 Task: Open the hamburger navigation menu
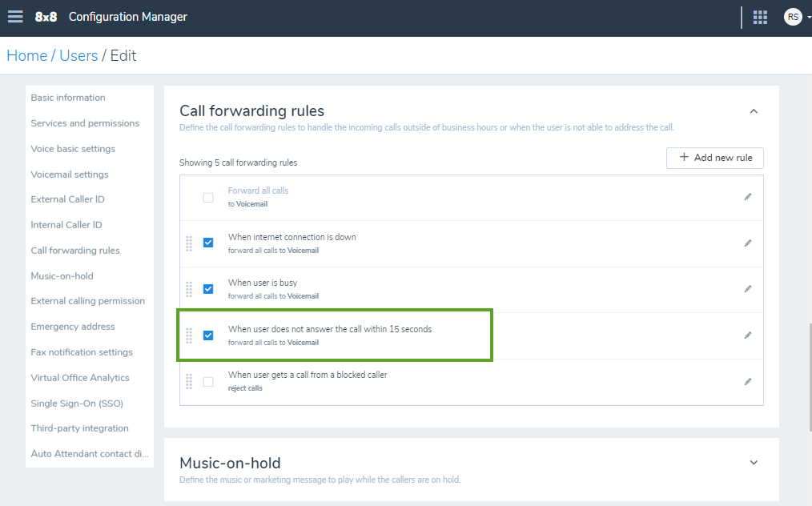pos(15,17)
